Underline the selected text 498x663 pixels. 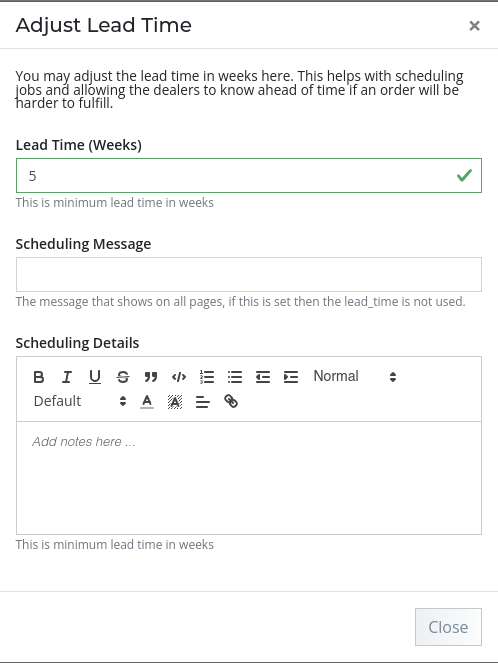point(95,377)
